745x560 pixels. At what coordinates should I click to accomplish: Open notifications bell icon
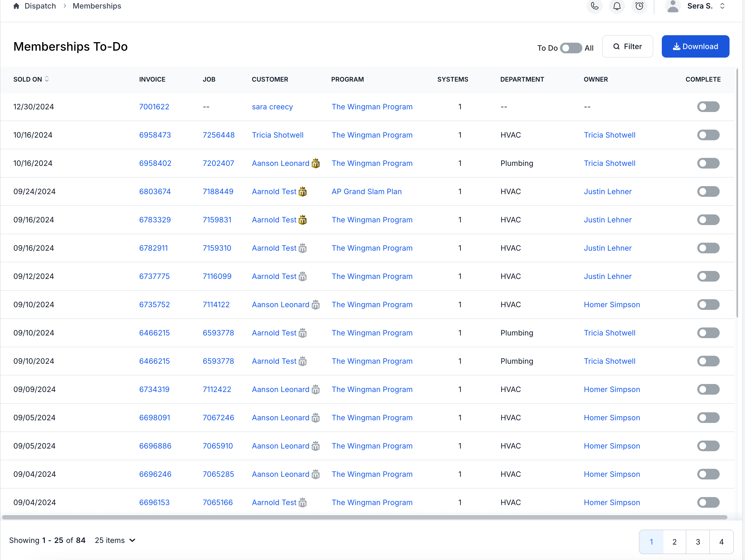click(x=617, y=6)
